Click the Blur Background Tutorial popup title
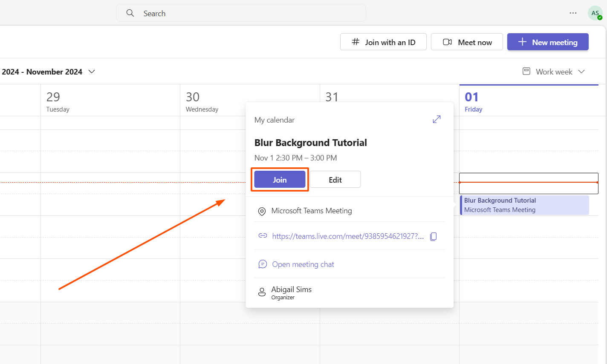The image size is (607, 364). click(311, 143)
